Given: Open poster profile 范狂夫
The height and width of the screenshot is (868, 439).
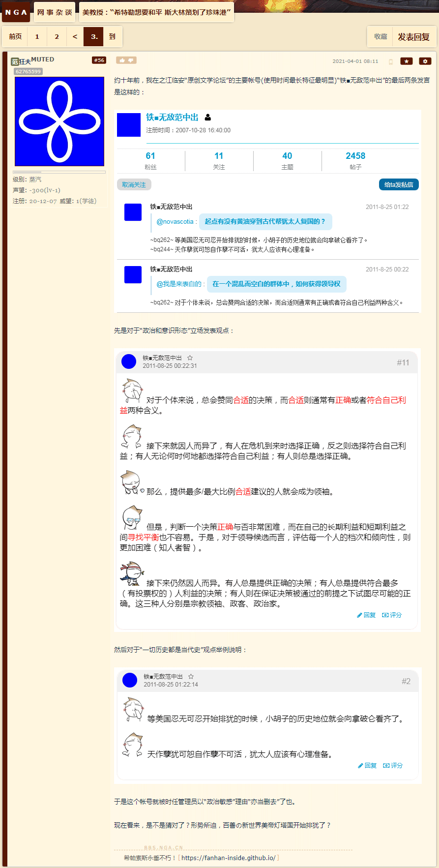Looking at the screenshot, I should 21,61.
